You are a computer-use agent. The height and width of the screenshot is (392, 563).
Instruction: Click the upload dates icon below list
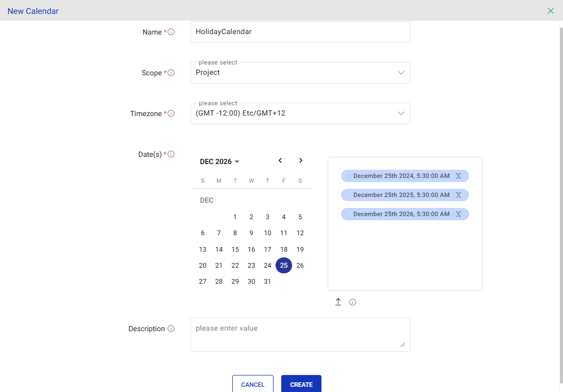pos(338,302)
